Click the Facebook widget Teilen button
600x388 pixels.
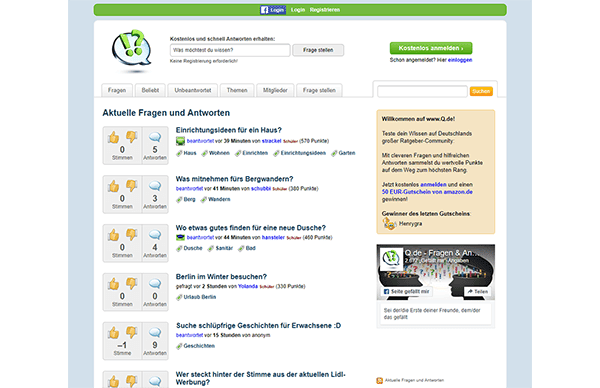pyautogui.click(x=478, y=292)
